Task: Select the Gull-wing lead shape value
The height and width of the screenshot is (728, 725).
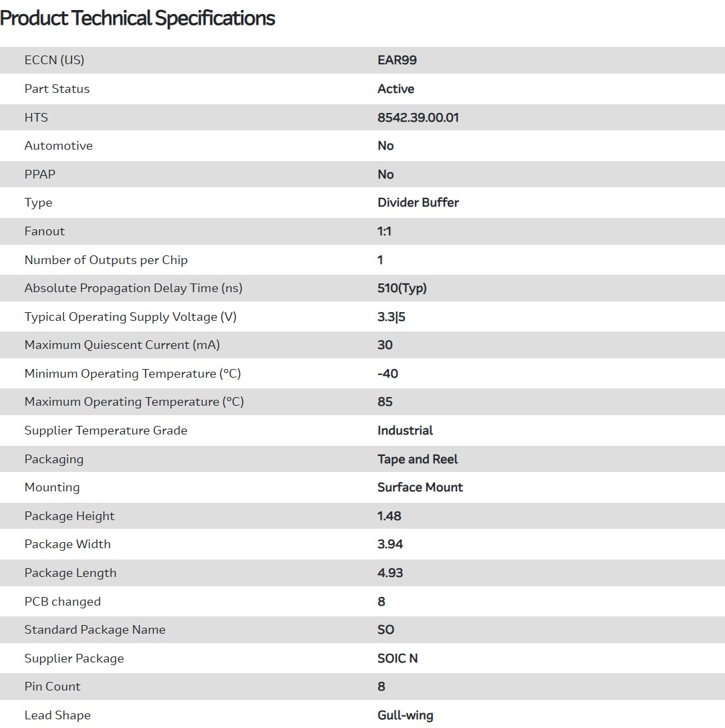Action: [x=405, y=715]
